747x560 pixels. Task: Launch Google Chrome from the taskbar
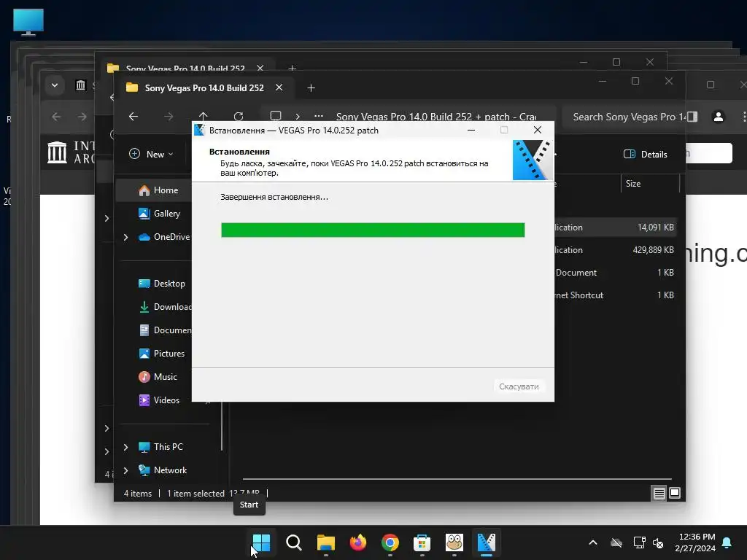[390, 542]
